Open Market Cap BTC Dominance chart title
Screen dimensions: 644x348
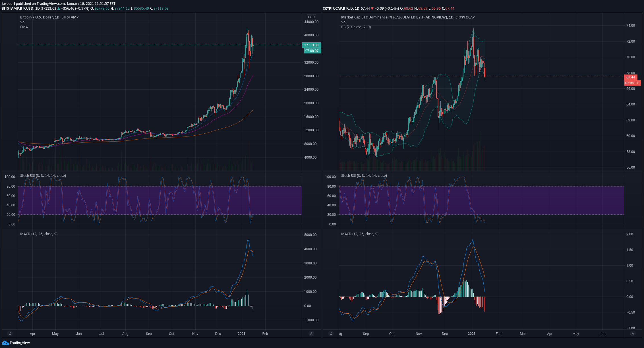click(x=407, y=17)
